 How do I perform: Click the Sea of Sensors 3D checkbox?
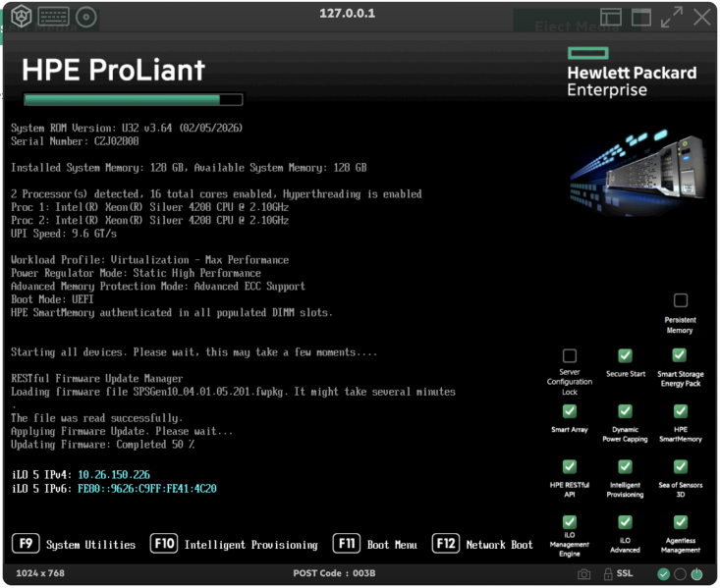tap(681, 467)
